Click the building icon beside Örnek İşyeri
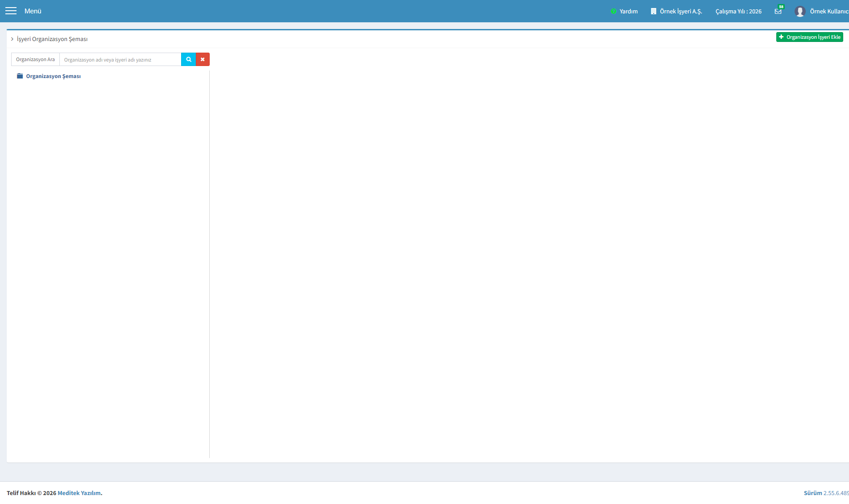849x504 pixels. pos(654,11)
